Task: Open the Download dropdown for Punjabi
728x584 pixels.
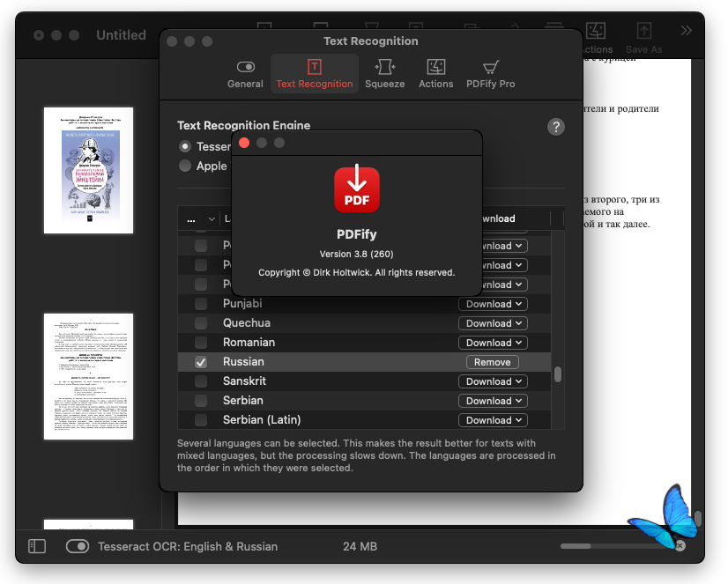Action: 493,304
